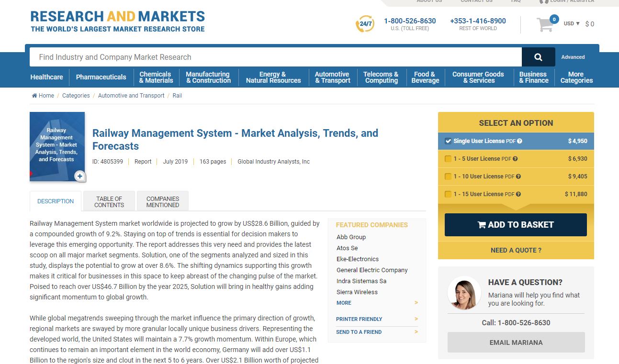The height and width of the screenshot is (364, 619).
Task: Open the shopping cart icon
Action: click(x=545, y=25)
